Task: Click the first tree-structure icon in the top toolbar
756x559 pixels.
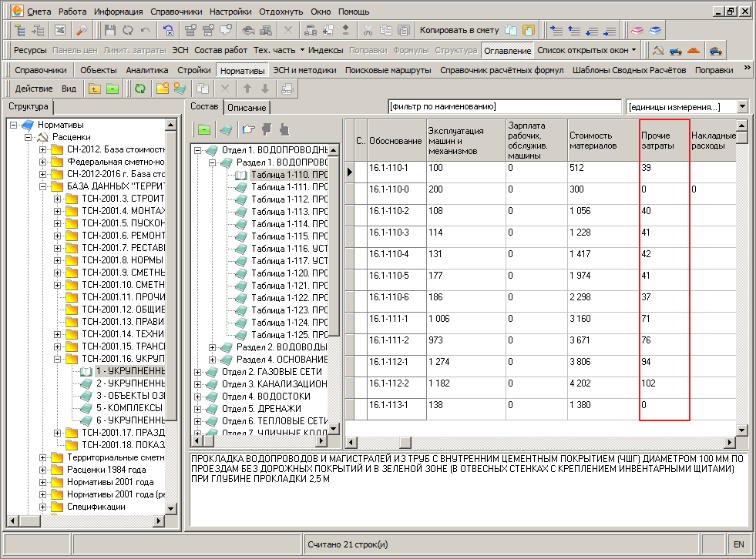Action: (20, 30)
